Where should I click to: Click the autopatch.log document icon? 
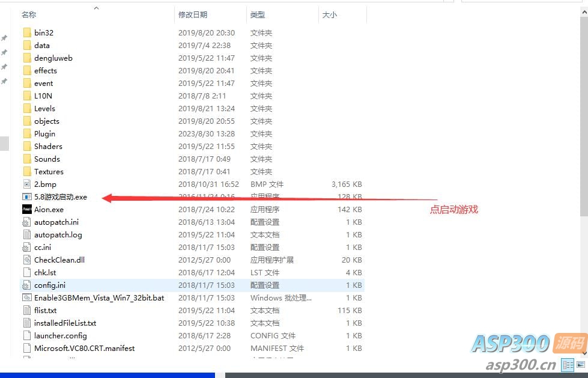tap(27, 234)
